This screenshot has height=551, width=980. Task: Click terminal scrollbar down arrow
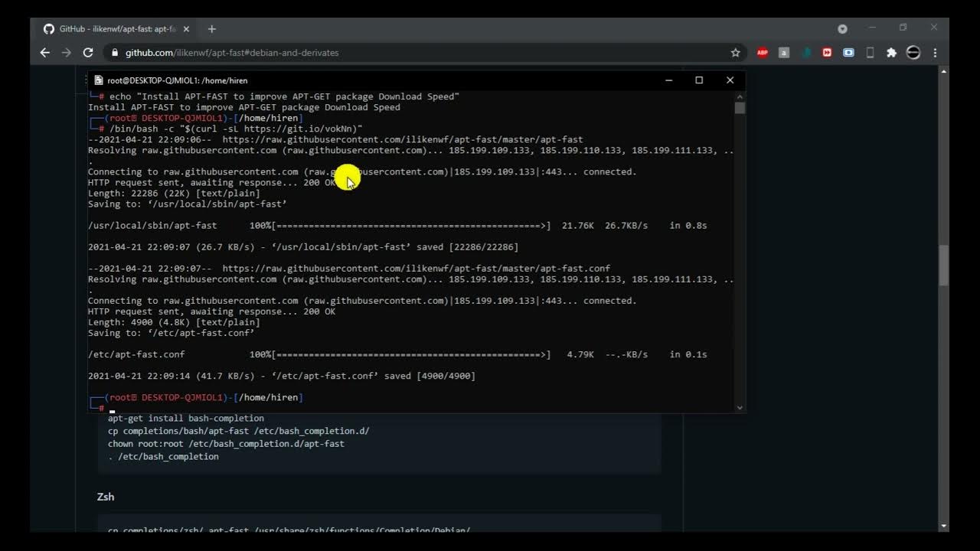tap(740, 407)
